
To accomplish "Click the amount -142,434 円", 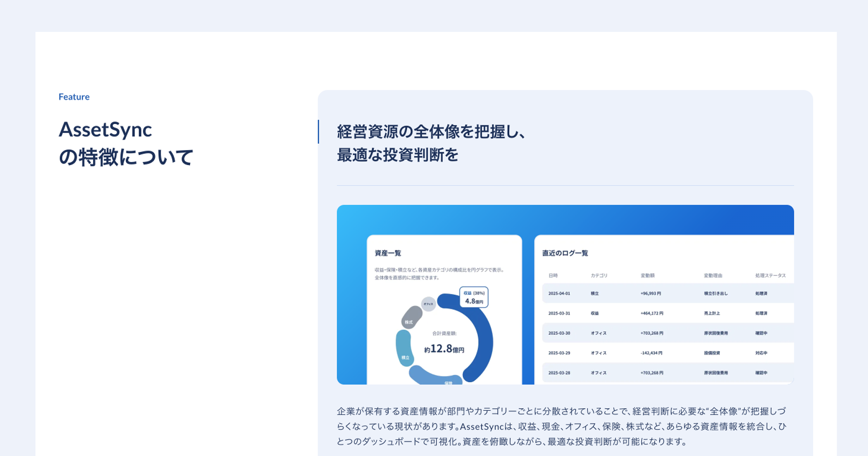I will click(651, 353).
